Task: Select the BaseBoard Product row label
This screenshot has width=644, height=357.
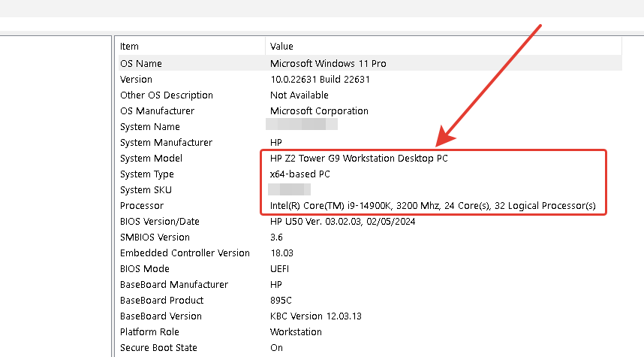Action: coord(161,300)
